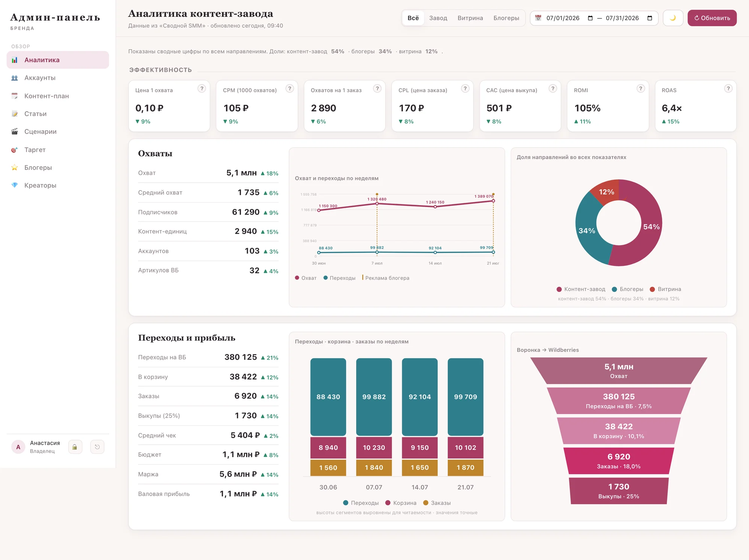This screenshot has width=749, height=560.
Task: Open the help tooltip for ROMI
Action: pos(640,89)
